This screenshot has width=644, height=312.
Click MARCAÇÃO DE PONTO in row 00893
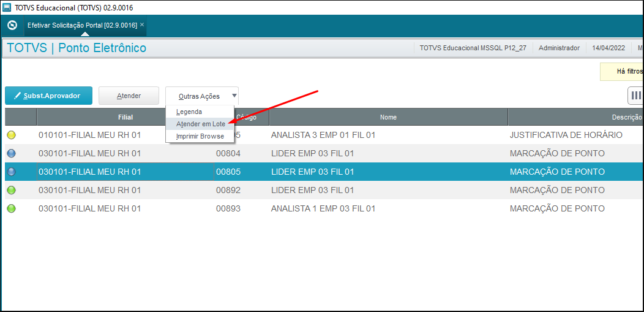(x=557, y=208)
